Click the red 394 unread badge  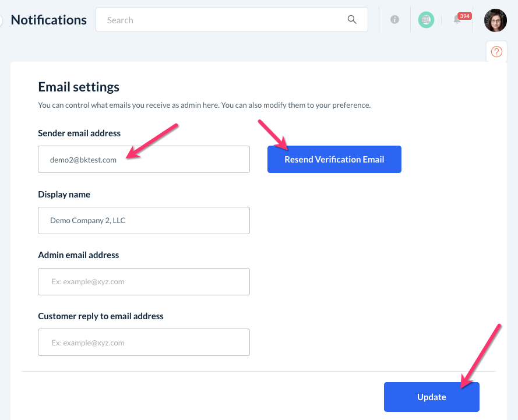click(x=464, y=16)
